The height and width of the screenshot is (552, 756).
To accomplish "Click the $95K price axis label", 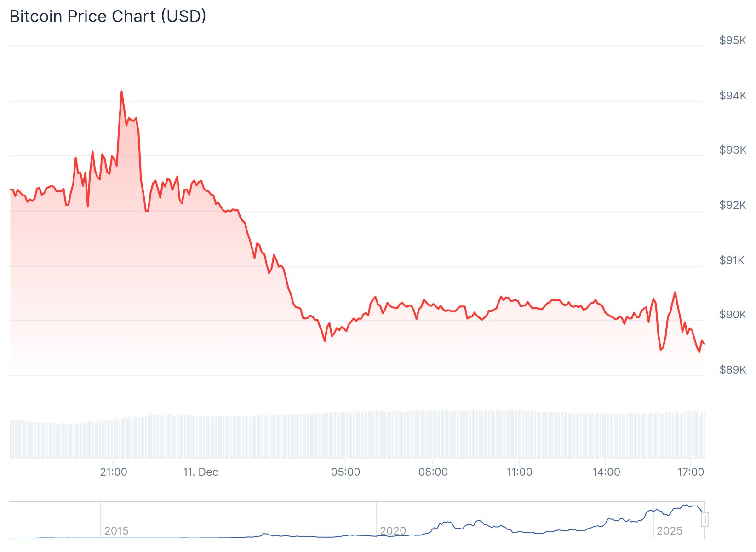I will click(733, 40).
